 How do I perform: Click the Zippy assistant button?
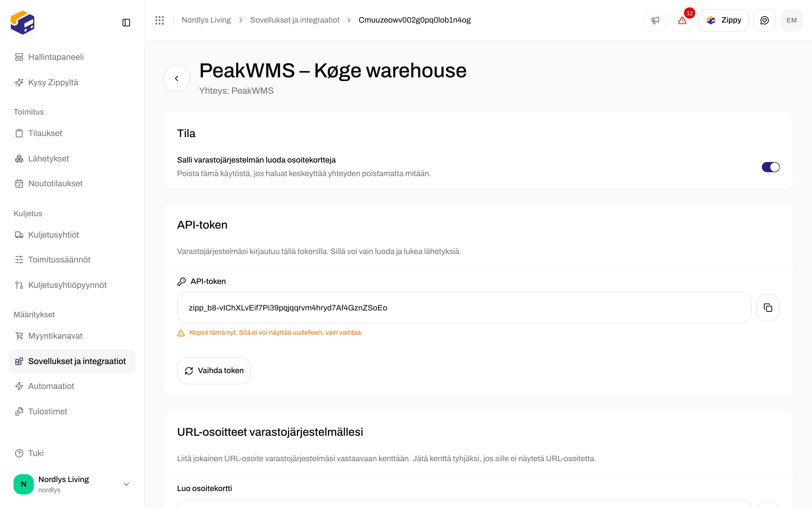[x=723, y=20]
